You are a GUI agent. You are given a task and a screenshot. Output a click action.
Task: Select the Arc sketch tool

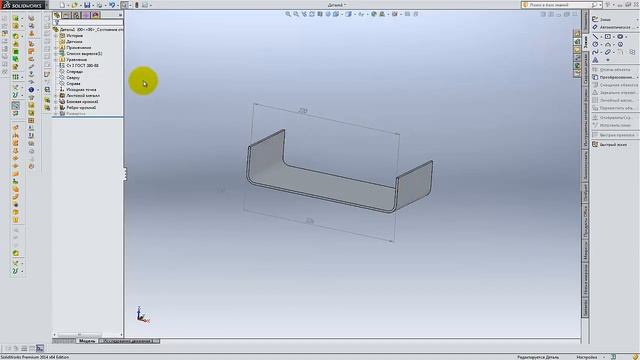click(x=608, y=44)
